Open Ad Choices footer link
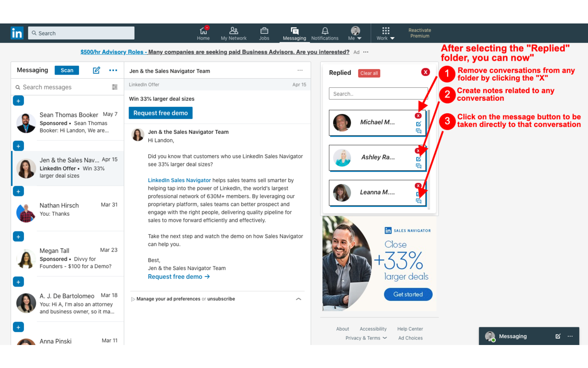Screen dimensions: 588x368 [x=411, y=338]
